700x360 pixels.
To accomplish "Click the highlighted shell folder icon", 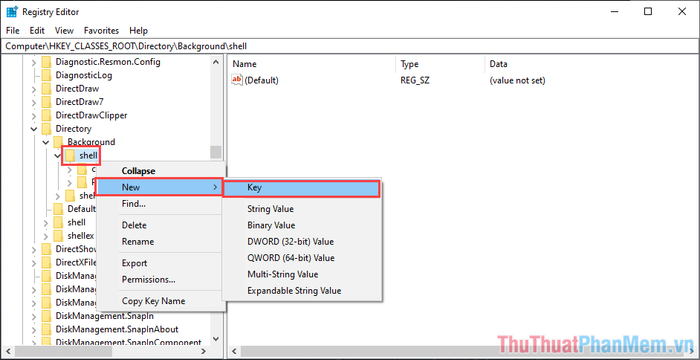I will click(x=70, y=155).
